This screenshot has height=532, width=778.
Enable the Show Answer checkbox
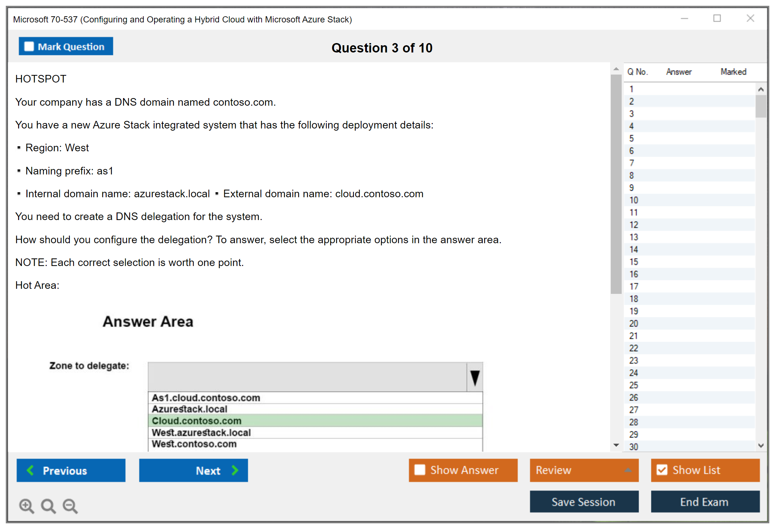420,470
